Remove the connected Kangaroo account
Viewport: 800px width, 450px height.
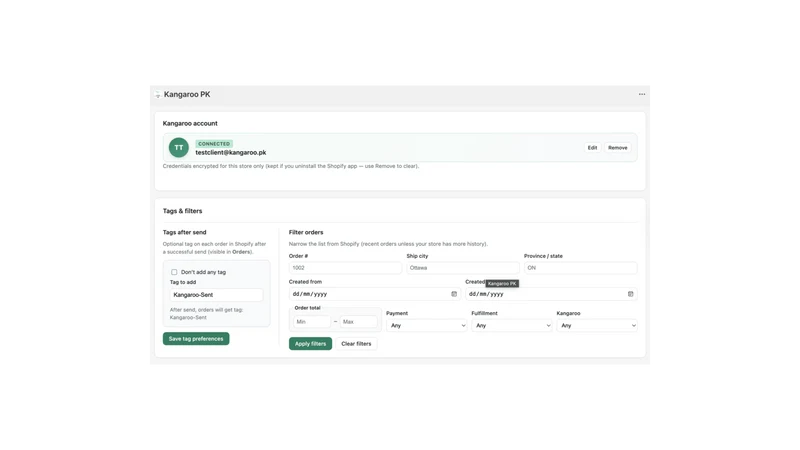click(x=617, y=148)
